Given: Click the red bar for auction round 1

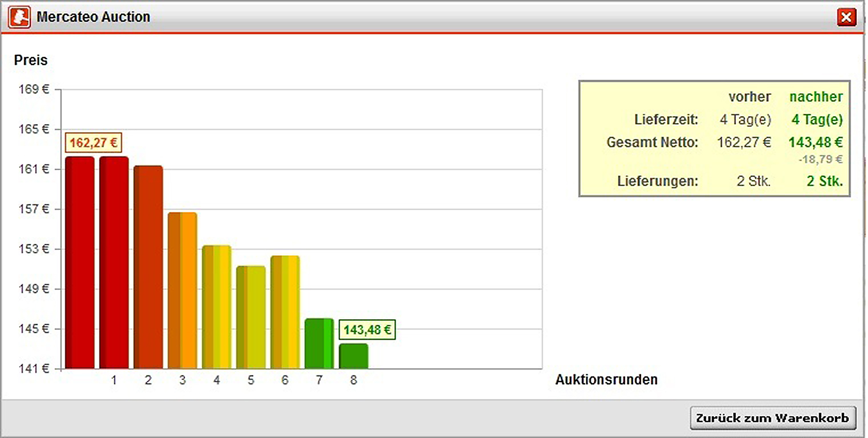Looking at the screenshot, I should [x=114, y=263].
